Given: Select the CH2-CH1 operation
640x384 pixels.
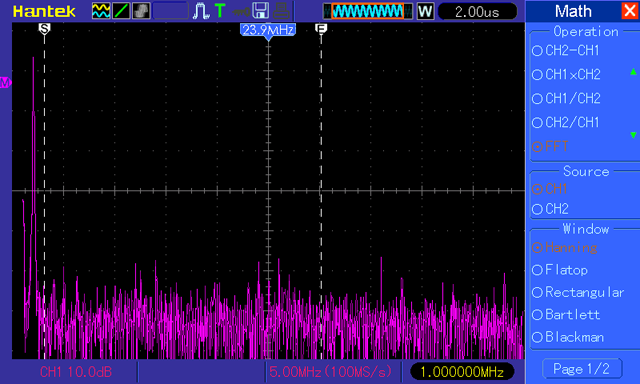Looking at the screenshot, I should click(x=566, y=50).
